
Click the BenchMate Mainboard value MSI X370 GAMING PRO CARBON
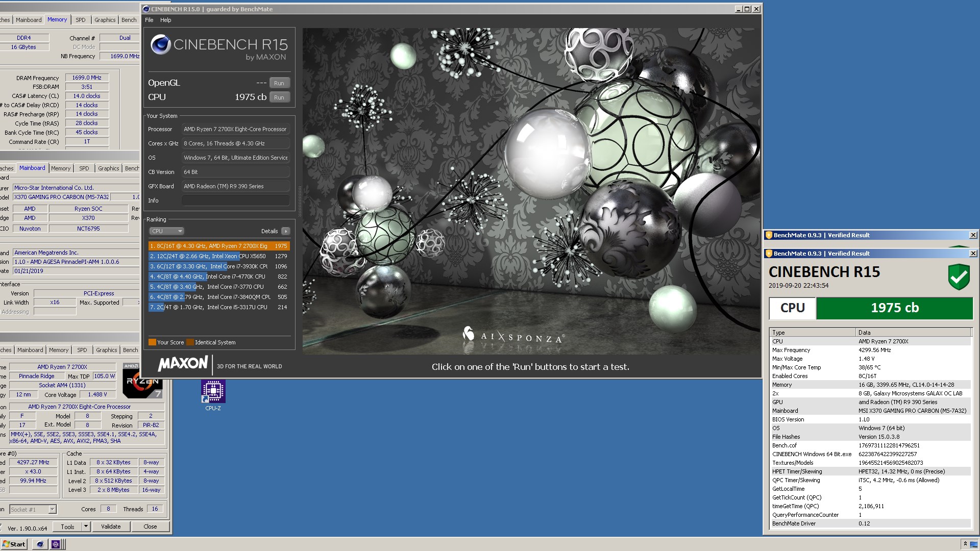point(912,411)
